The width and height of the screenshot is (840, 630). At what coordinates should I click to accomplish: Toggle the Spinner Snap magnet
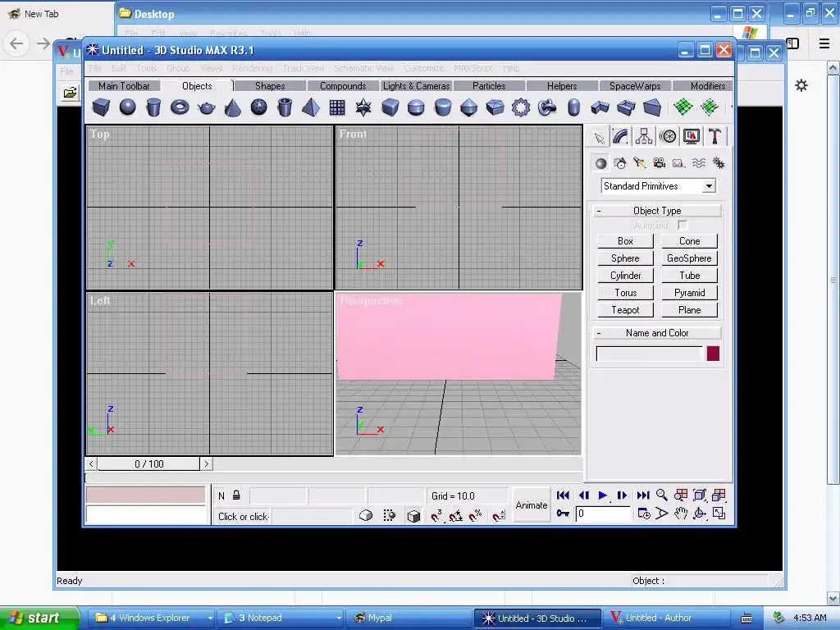pyautogui.click(x=499, y=515)
